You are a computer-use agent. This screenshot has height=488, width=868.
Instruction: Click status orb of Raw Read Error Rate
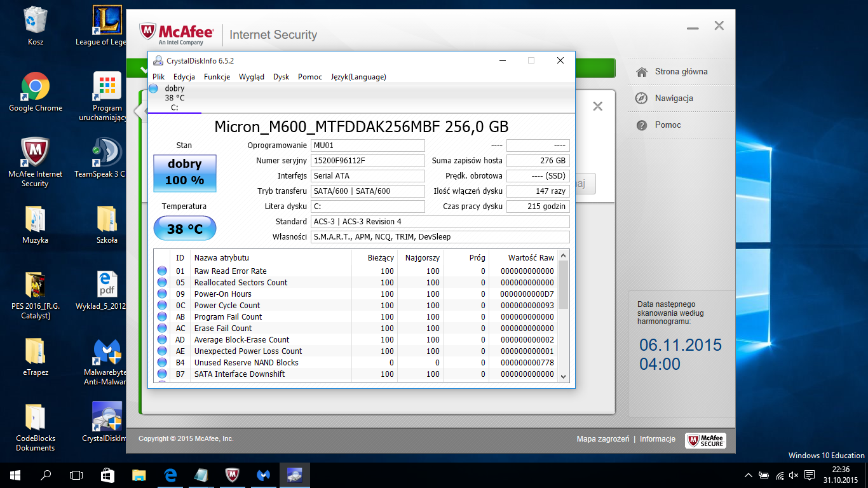[162, 271]
